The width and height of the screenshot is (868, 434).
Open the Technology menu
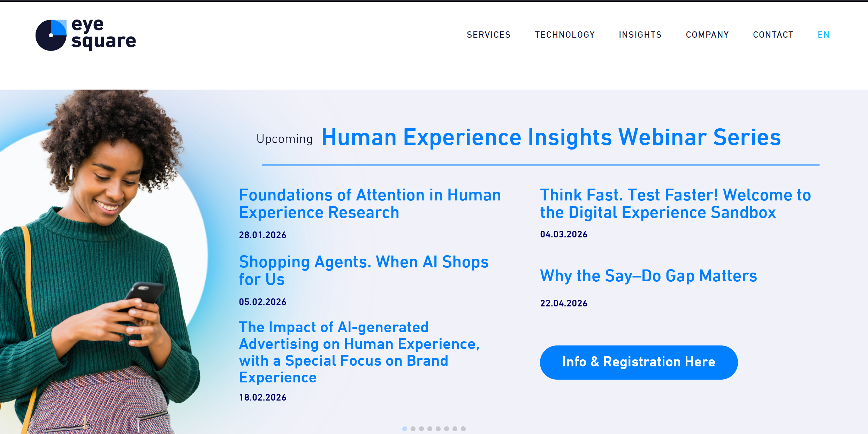click(x=565, y=35)
